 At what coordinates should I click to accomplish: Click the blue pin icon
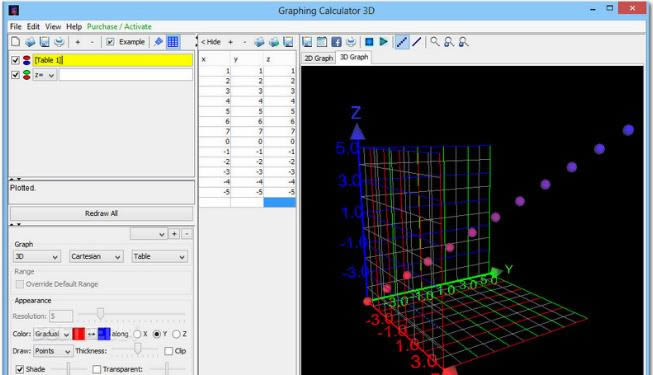tap(159, 42)
